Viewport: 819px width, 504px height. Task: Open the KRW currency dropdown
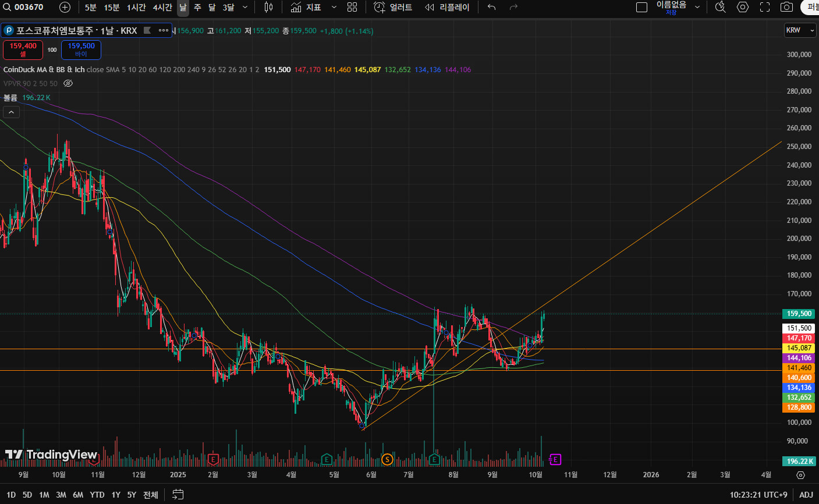click(800, 30)
